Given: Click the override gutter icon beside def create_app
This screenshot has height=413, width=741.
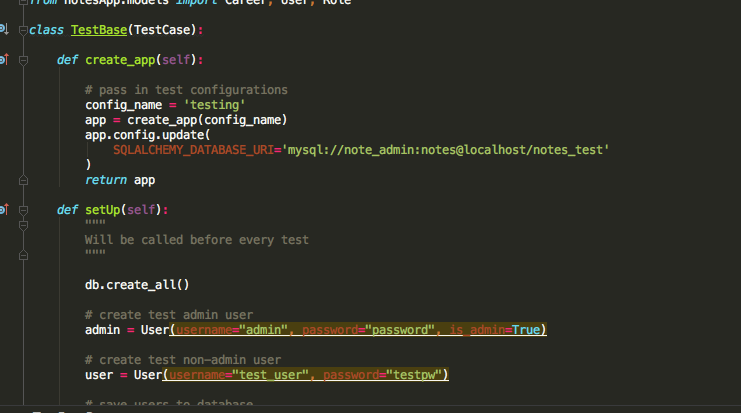Looking at the screenshot, I should pos(3,60).
